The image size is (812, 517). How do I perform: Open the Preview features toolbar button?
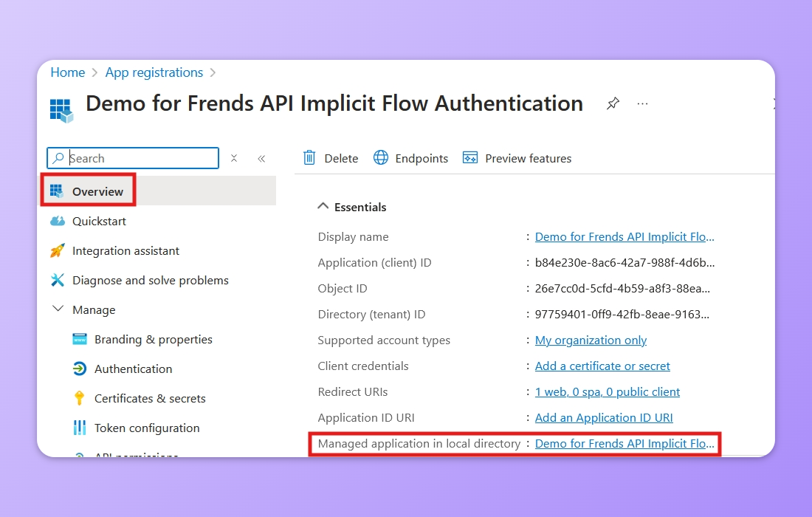pyautogui.click(x=517, y=158)
